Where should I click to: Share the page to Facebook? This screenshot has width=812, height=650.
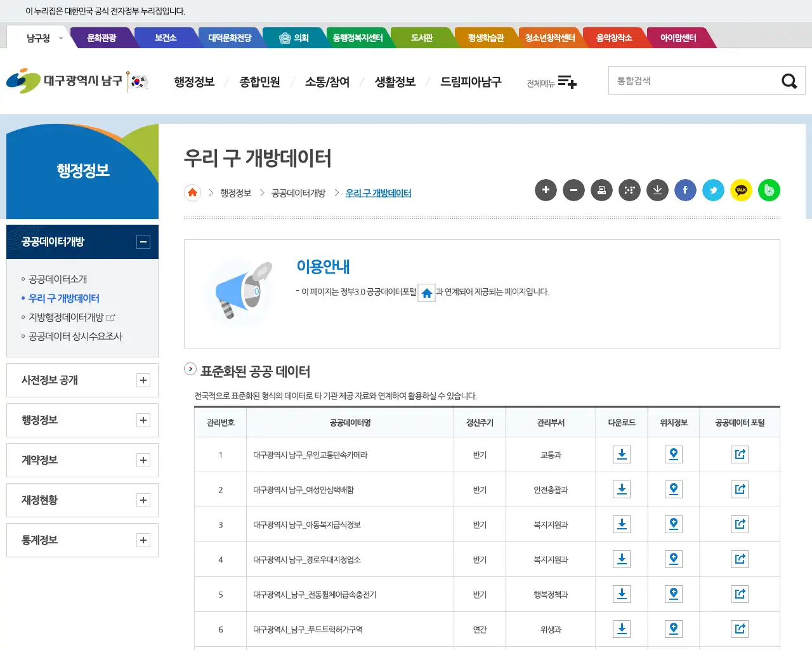pos(685,190)
